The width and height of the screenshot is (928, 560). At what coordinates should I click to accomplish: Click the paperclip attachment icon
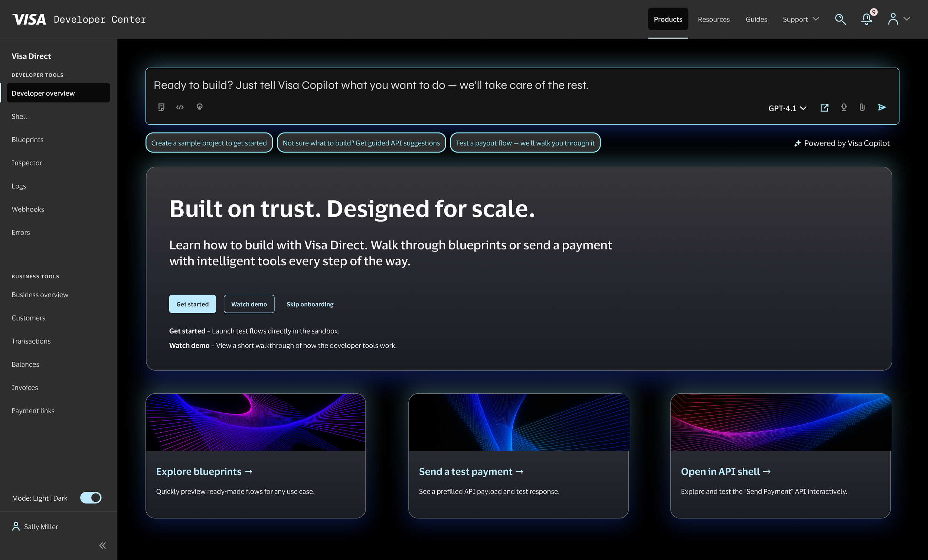862,108
